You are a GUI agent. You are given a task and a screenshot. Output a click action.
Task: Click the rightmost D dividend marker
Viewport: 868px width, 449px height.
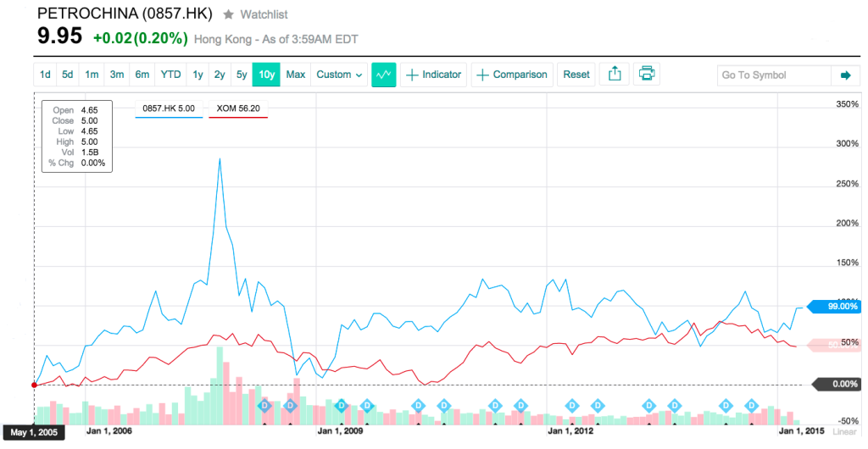(751, 406)
